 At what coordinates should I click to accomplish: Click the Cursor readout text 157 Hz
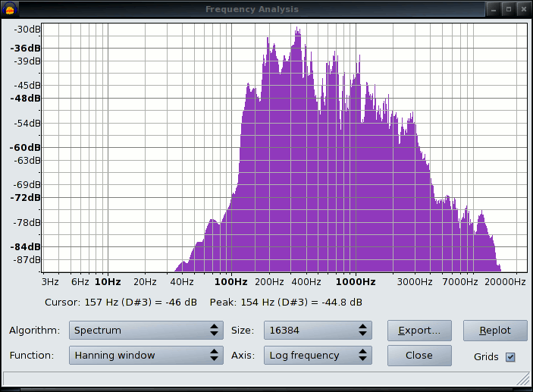[121, 303]
